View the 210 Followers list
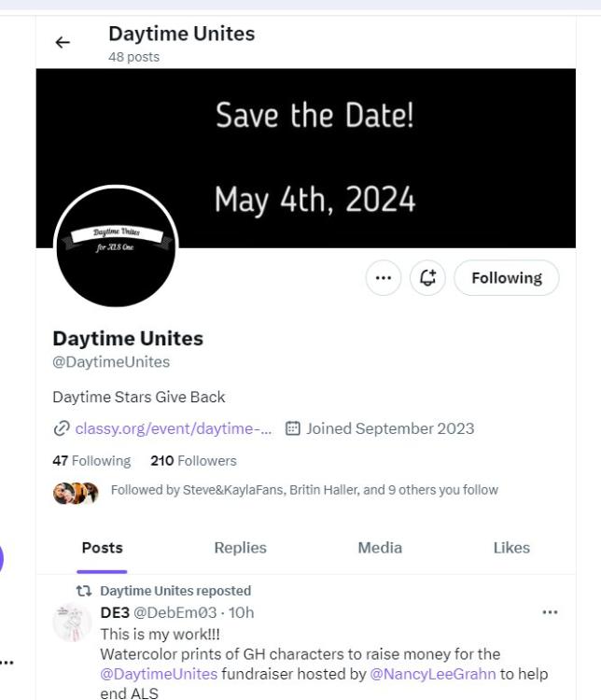Viewport: 601px width, 700px height. pos(193,460)
